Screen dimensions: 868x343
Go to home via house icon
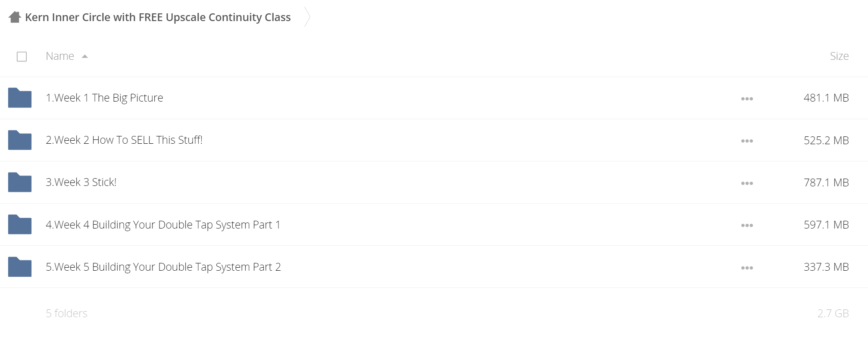pos(15,17)
